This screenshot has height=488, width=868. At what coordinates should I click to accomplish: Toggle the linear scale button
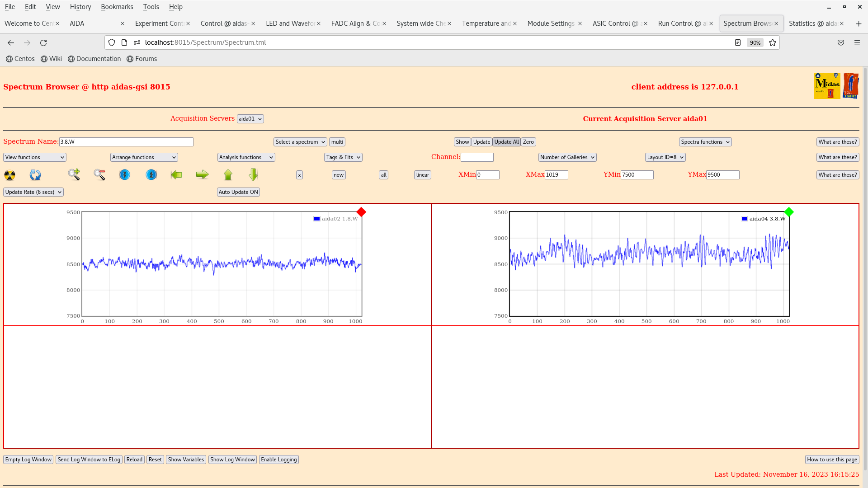tap(422, 175)
